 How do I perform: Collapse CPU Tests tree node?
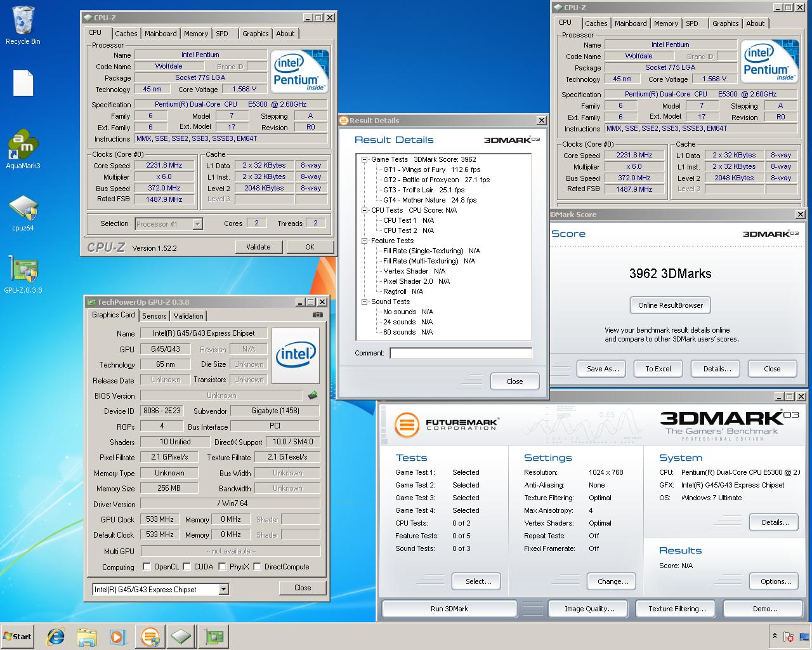tap(365, 210)
